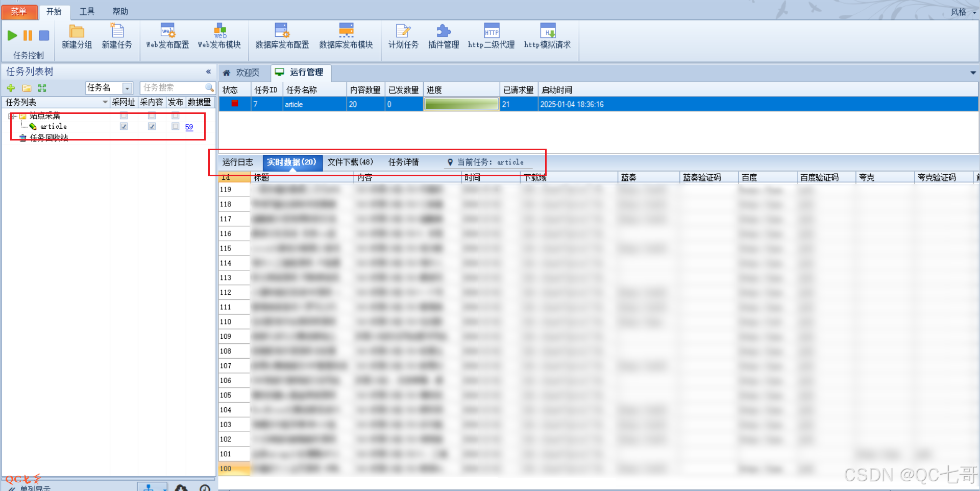Viewport: 980px width, 491px height.
Task: Click the 新建分组 folder icon
Action: [x=77, y=32]
